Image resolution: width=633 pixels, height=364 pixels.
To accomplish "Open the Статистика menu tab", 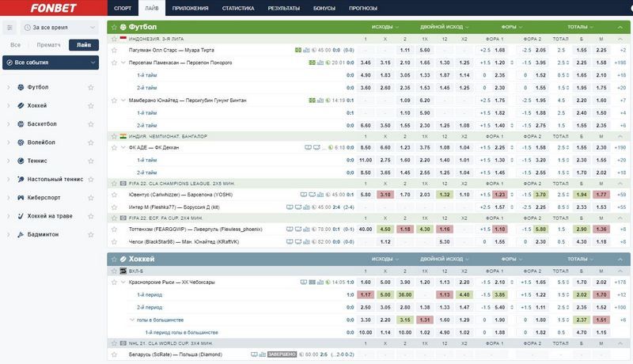I will click(238, 8).
